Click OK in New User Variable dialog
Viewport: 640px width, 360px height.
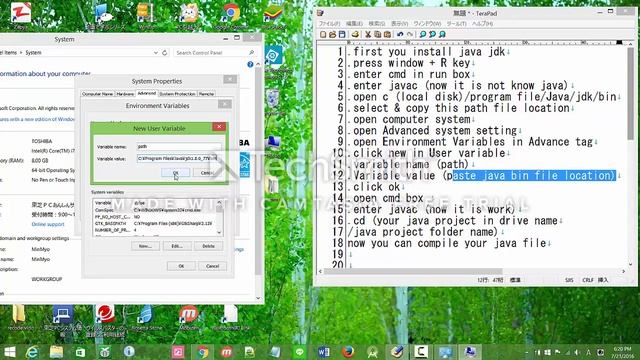(x=176, y=173)
